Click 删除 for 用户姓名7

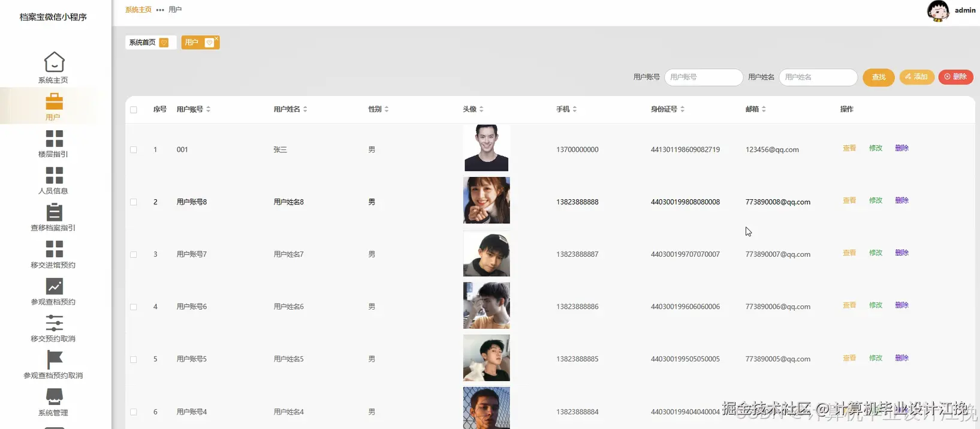902,253
